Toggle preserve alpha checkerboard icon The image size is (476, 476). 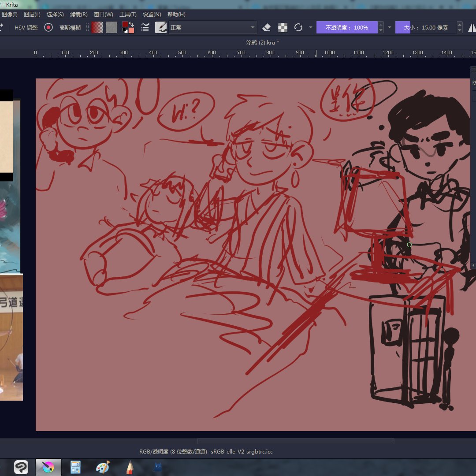pos(283,27)
